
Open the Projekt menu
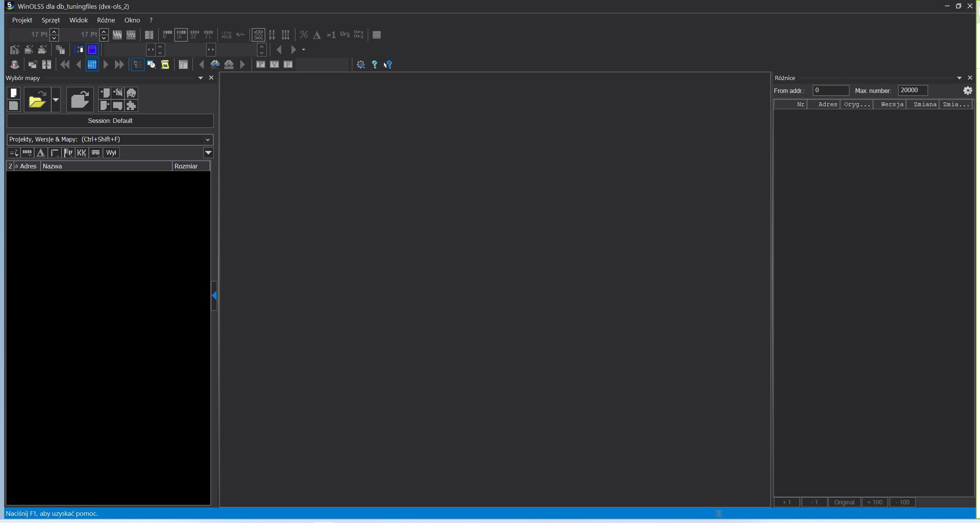click(x=22, y=20)
